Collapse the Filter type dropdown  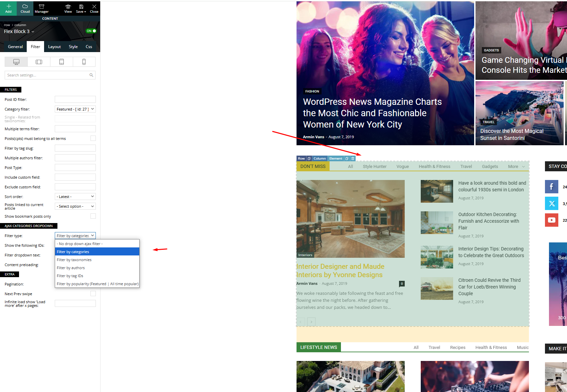point(75,236)
